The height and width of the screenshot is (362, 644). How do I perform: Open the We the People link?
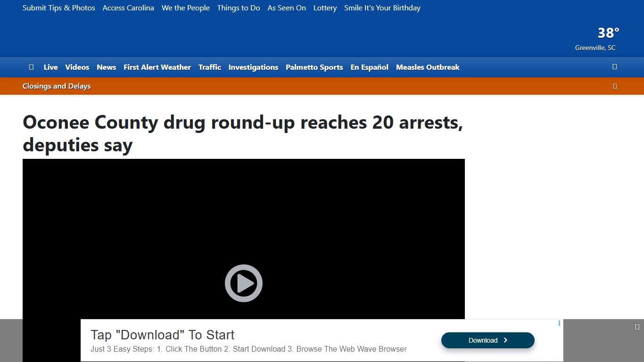click(x=185, y=8)
